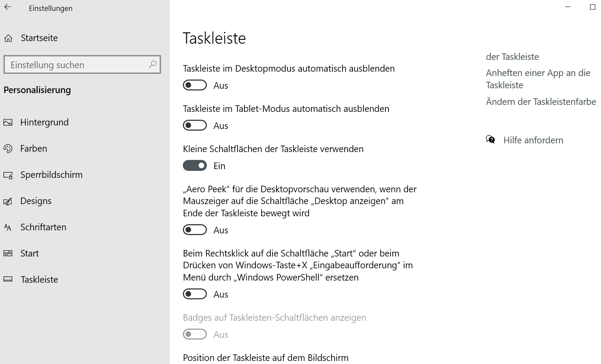Viewport: 601px width, 364px height.
Task: Click the search magnifier icon
Action: [152, 65]
